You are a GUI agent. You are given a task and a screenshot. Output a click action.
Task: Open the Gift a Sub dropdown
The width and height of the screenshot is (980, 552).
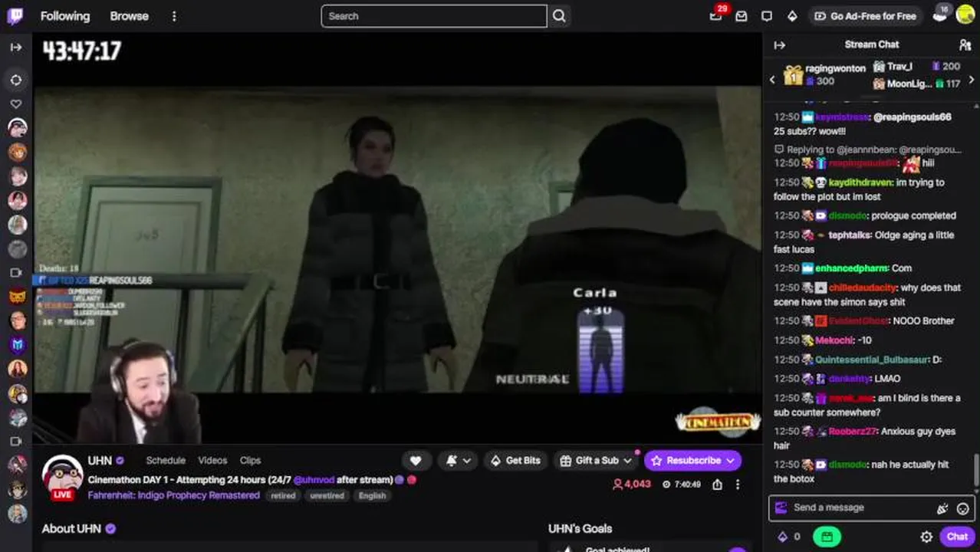pyautogui.click(x=597, y=461)
